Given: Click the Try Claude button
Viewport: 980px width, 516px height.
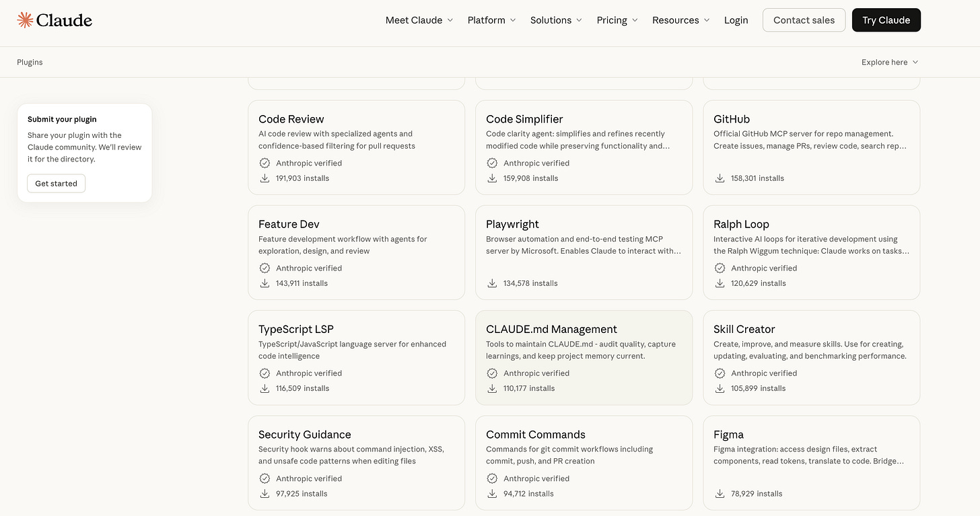Looking at the screenshot, I should pyautogui.click(x=886, y=20).
